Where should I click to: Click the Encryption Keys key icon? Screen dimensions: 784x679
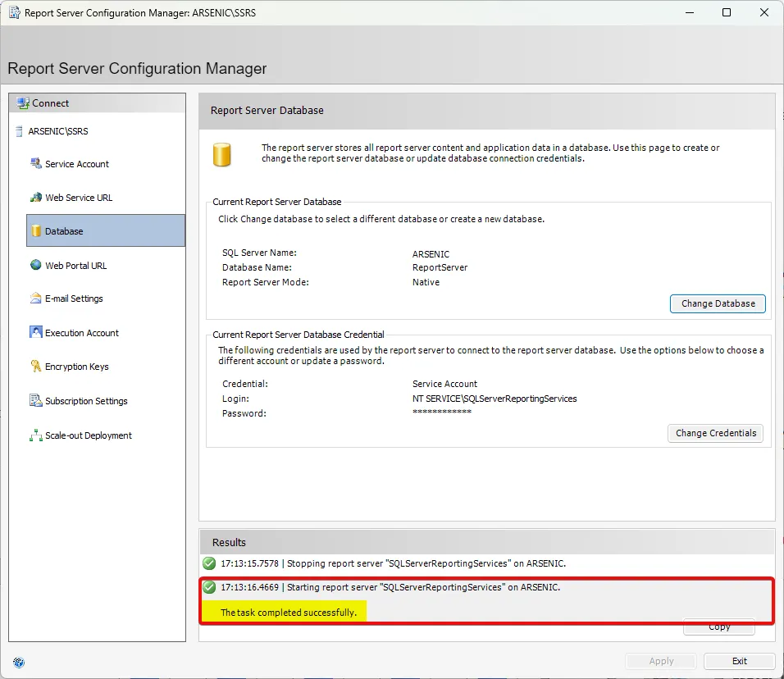[35, 367]
